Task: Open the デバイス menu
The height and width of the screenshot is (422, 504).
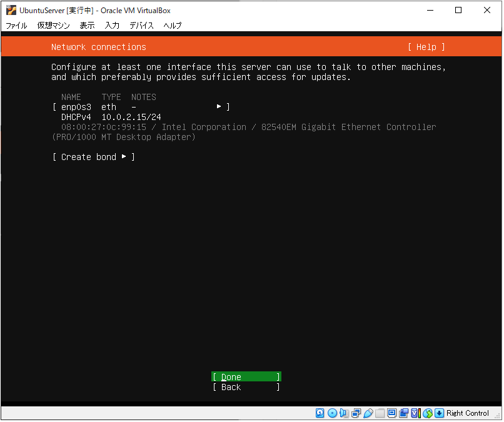Action: [141, 26]
